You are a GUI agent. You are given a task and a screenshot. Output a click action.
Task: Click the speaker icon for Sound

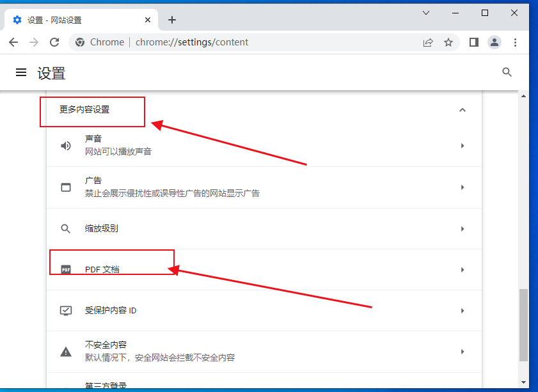point(65,146)
